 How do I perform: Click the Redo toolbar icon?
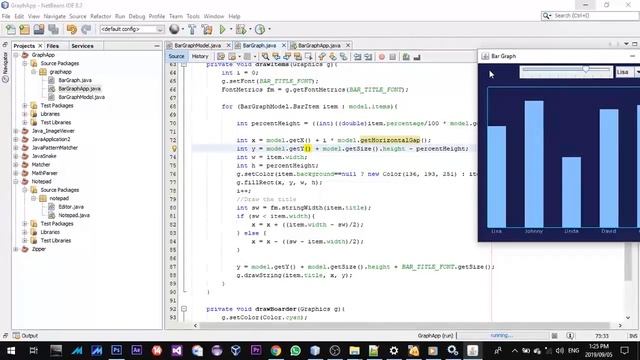point(86,29)
